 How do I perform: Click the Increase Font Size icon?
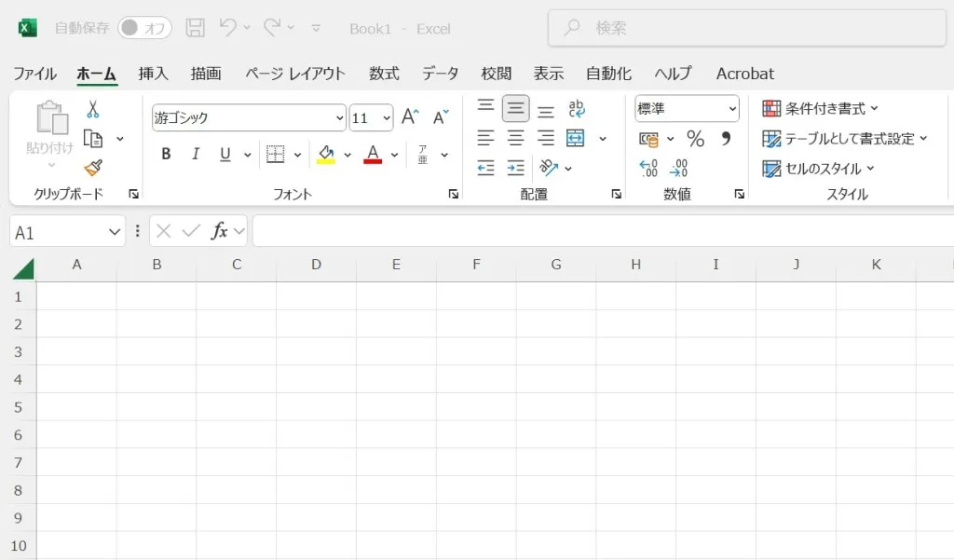(410, 117)
